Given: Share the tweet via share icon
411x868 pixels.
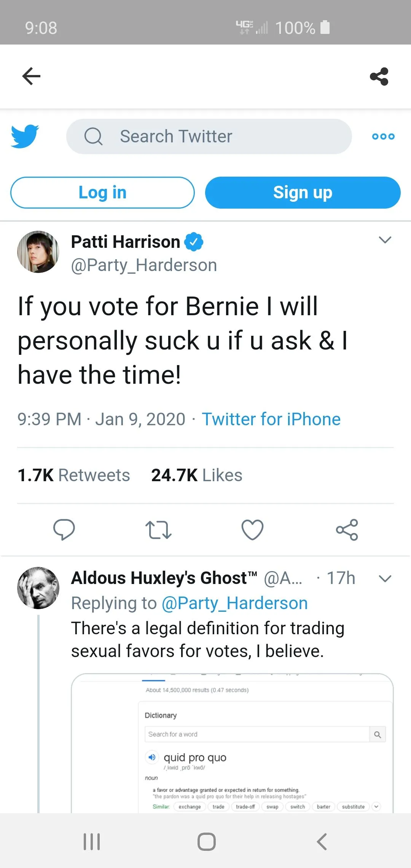Looking at the screenshot, I should 347,530.
